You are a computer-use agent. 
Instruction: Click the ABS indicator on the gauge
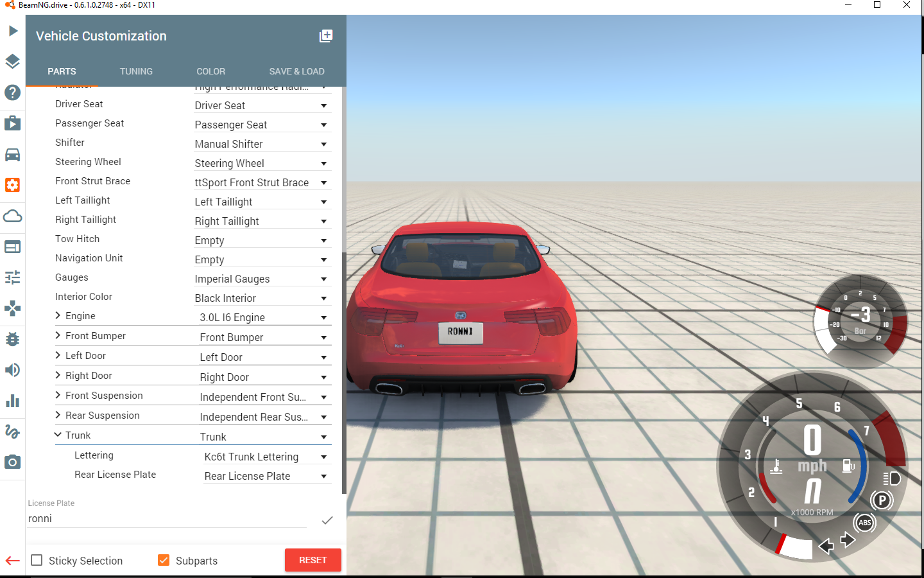click(865, 523)
